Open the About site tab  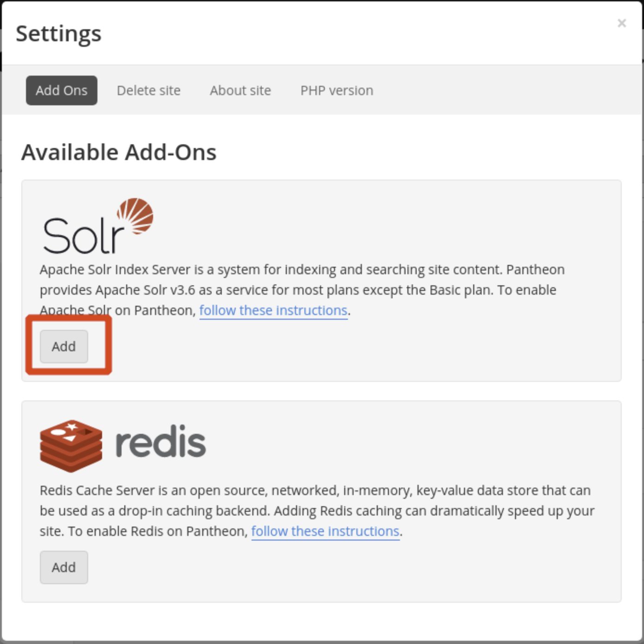[x=240, y=90]
